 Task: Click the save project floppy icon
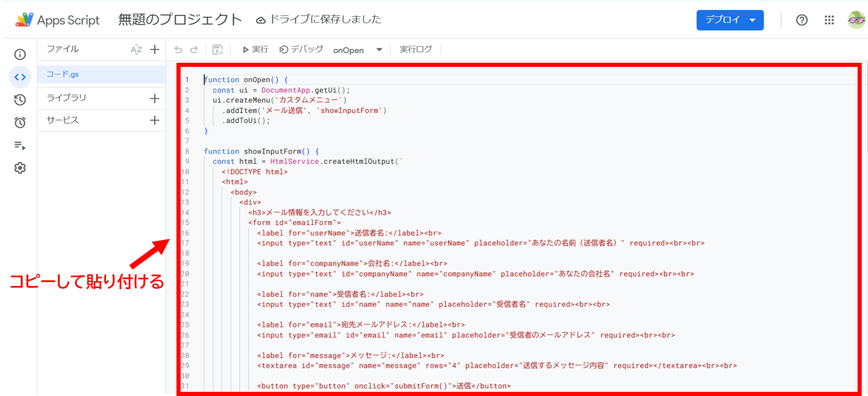(x=217, y=49)
